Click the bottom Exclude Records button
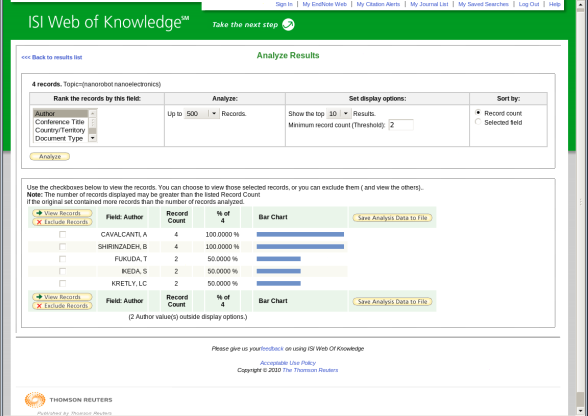The height and width of the screenshot is (416, 588). (62, 306)
